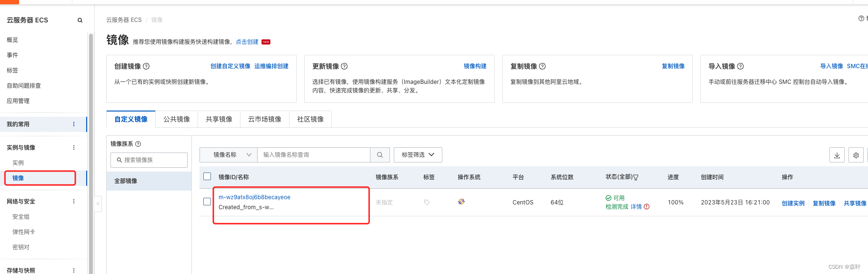
Task: Focus the 搜索镜像族 search field
Action: pyautogui.click(x=149, y=160)
